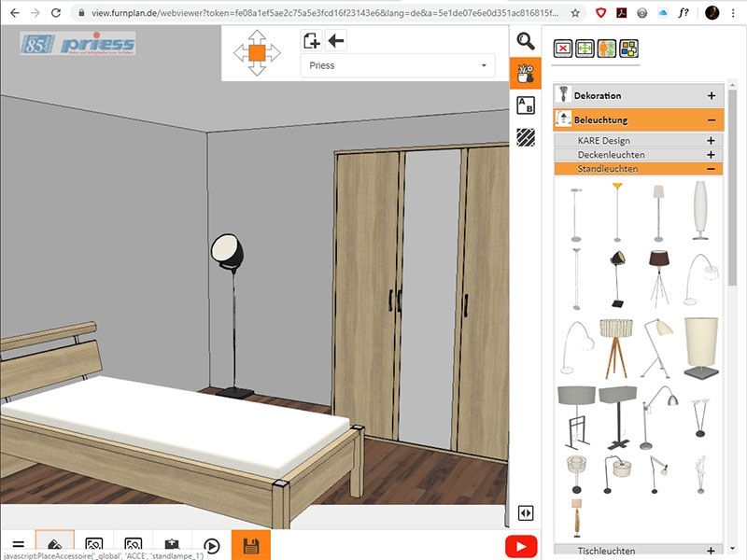
Task: Click the new document plus icon
Action: (312, 40)
